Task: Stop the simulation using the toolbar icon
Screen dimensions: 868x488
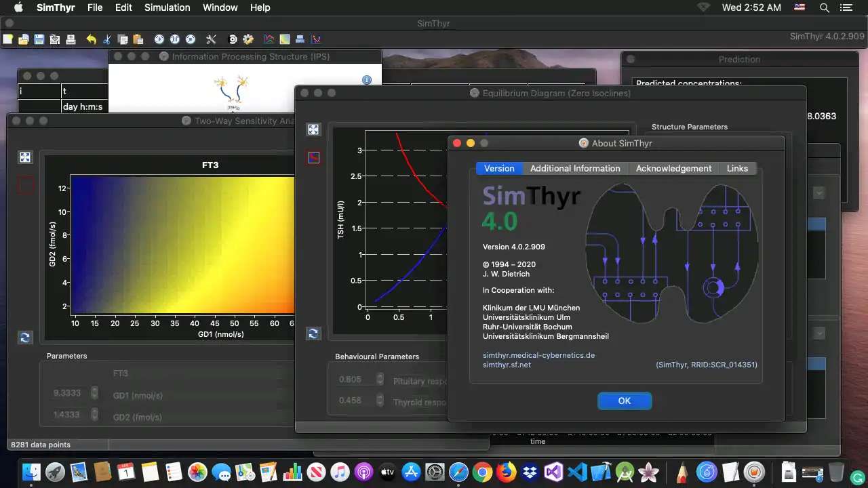Action: tap(191, 39)
